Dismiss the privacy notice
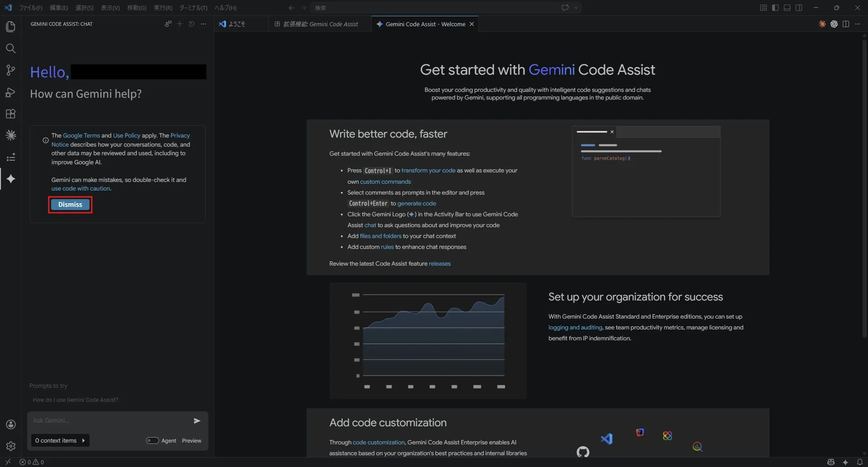Viewport: 868px width, 467px height. click(70, 205)
